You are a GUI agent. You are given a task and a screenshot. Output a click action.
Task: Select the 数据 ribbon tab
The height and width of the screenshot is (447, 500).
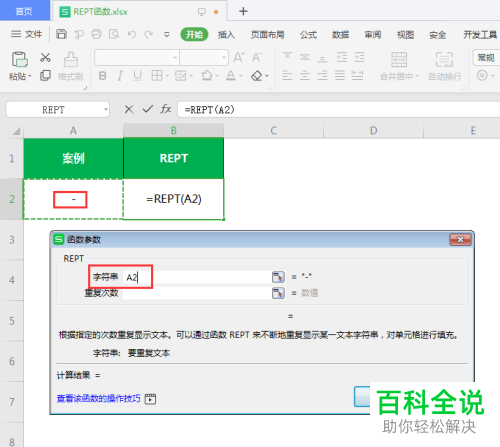[x=340, y=34]
